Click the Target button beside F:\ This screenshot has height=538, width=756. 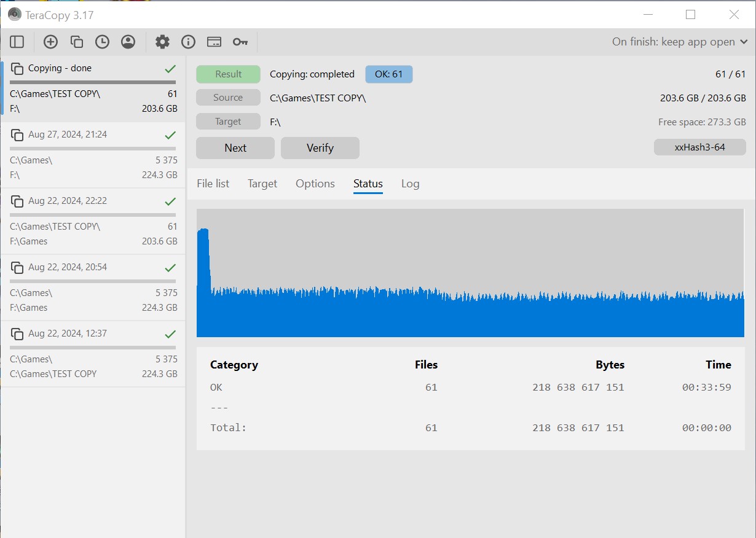coord(228,122)
